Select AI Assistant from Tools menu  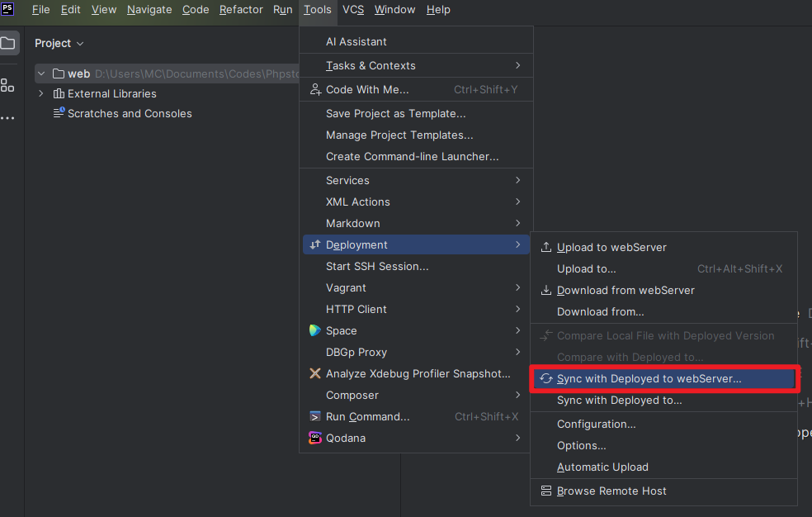[x=416, y=41]
